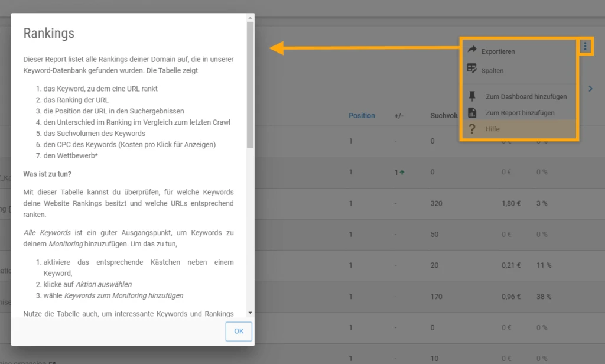Click the Spalten column editor icon
The image size is (605, 364).
(471, 69)
